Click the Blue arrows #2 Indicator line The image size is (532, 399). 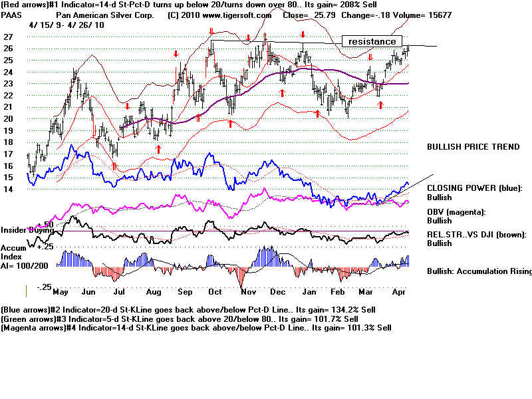tap(188, 310)
